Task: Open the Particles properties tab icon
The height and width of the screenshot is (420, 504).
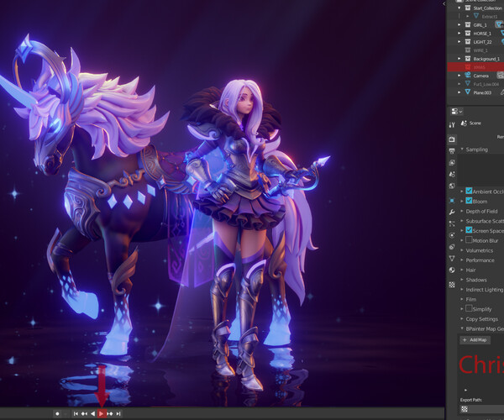Action: [x=452, y=223]
